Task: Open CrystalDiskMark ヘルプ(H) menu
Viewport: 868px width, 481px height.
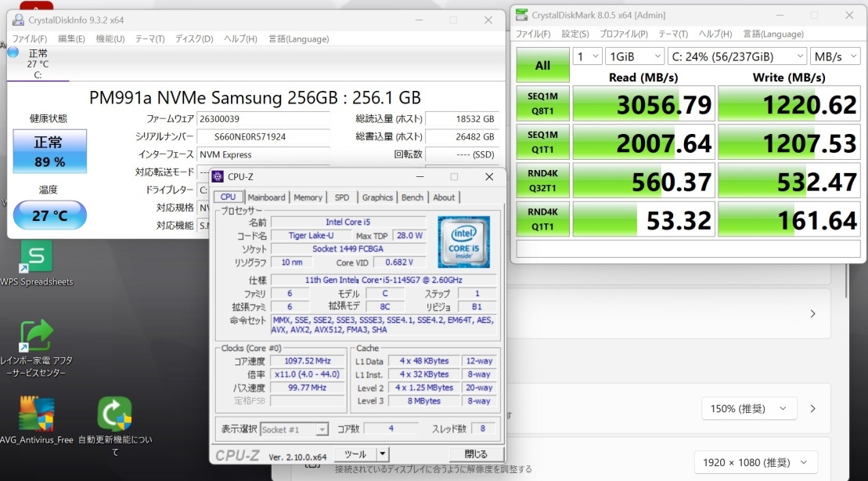Action: click(x=716, y=34)
